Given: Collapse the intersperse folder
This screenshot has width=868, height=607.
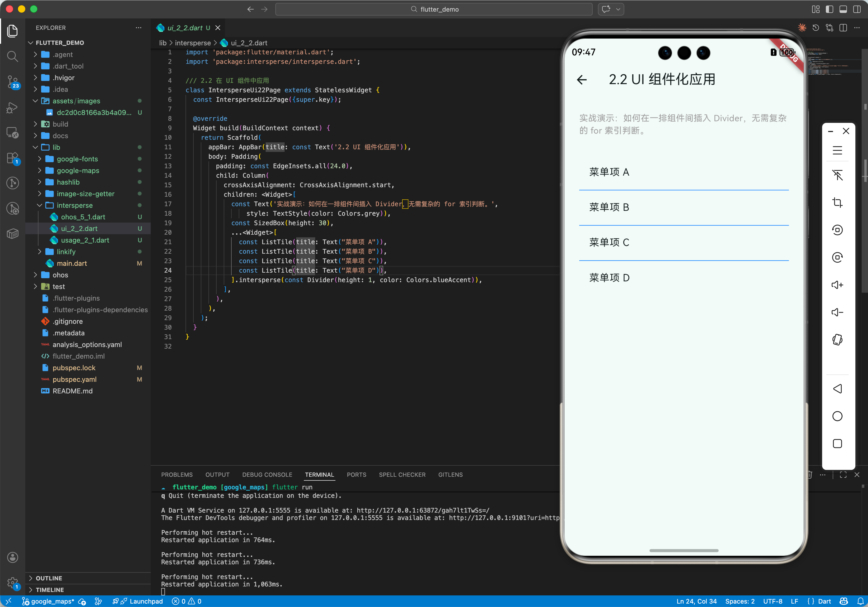Looking at the screenshot, I should pos(75,205).
